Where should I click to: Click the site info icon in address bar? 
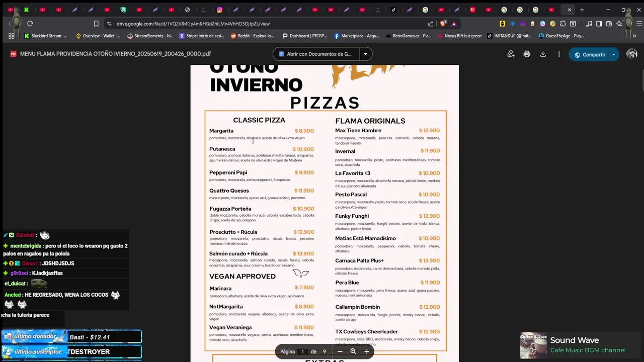point(109,24)
